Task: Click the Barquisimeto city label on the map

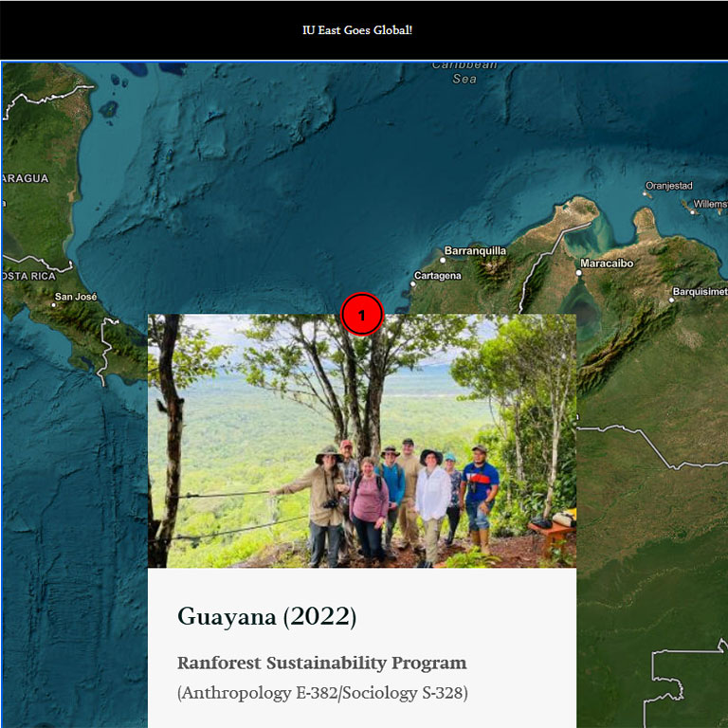Action: coord(701,292)
